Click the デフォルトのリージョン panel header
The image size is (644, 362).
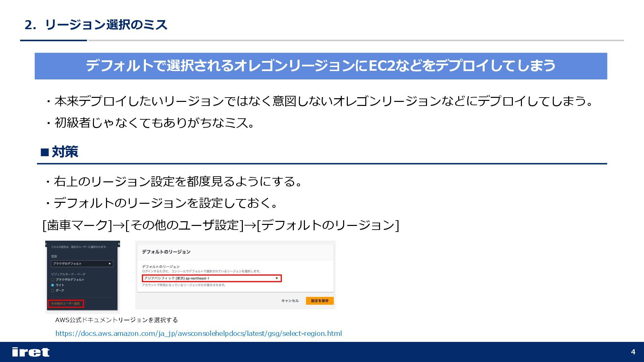pos(166,252)
